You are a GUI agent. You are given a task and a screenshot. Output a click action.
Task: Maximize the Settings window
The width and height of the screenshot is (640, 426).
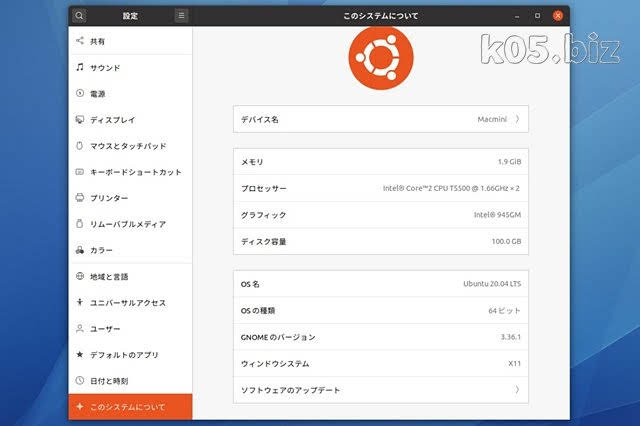click(x=538, y=16)
